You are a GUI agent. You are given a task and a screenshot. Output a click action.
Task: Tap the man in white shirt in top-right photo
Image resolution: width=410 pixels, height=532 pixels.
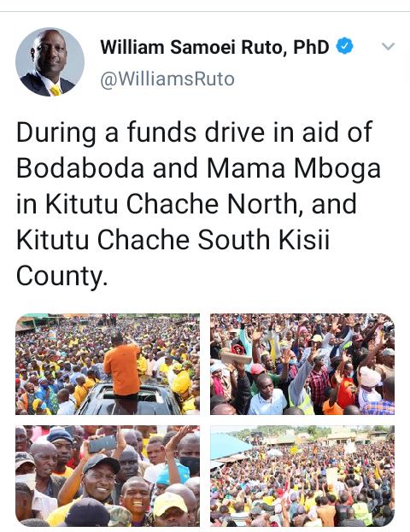coord(267,395)
